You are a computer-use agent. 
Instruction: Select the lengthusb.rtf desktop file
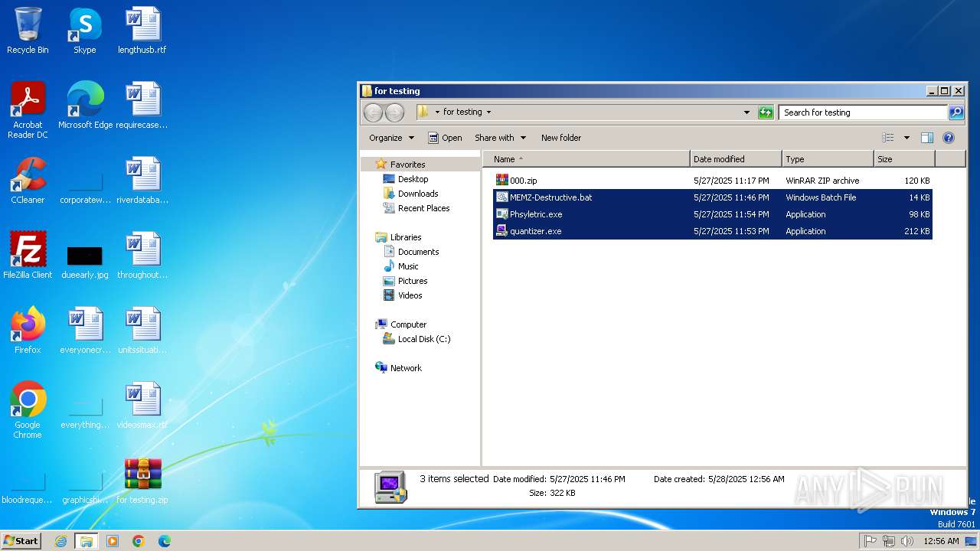click(x=142, y=31)
